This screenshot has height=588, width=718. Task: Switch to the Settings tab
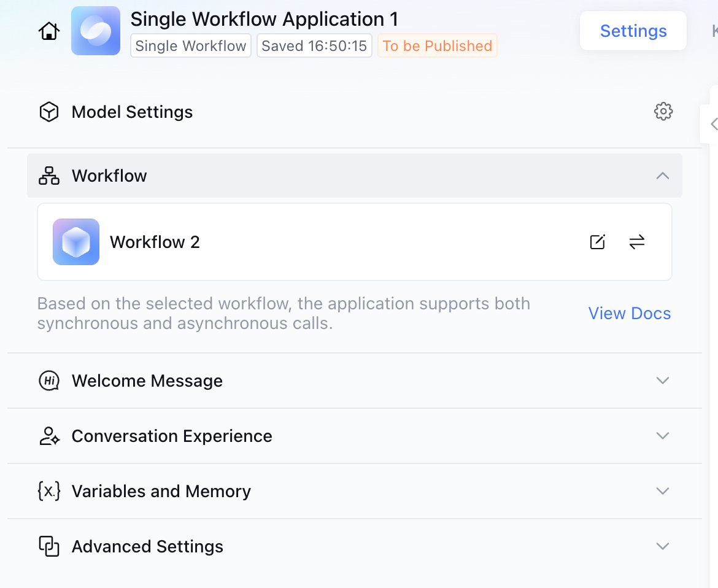633,31
